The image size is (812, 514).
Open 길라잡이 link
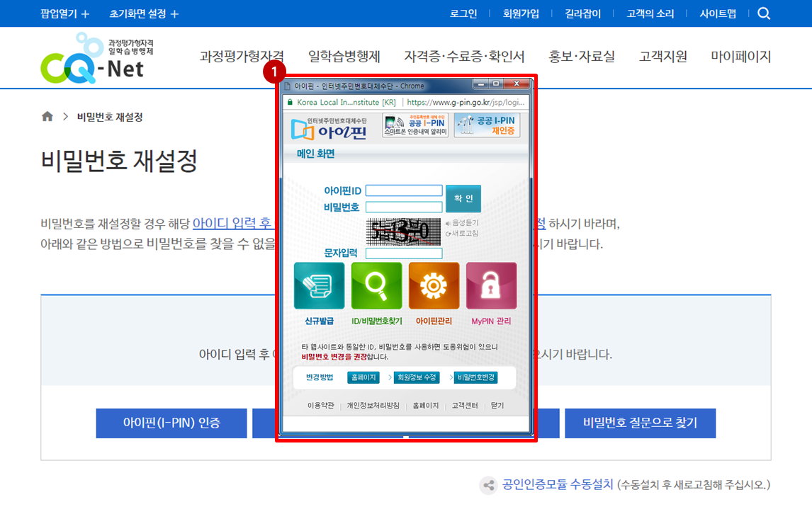point(582,14)
